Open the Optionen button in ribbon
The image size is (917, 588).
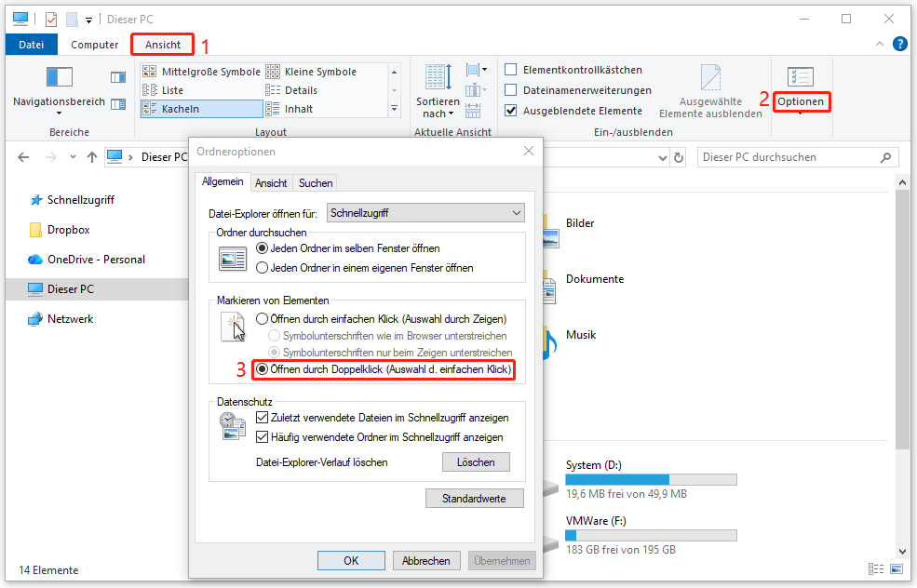pyautogui.click(x=801, y=90)
